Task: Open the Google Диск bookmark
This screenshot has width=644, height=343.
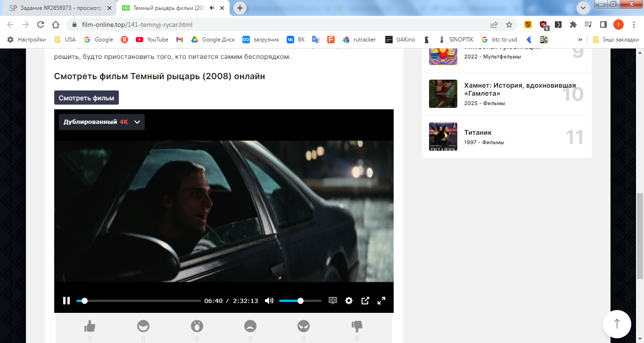Action: tap(213, 40)
